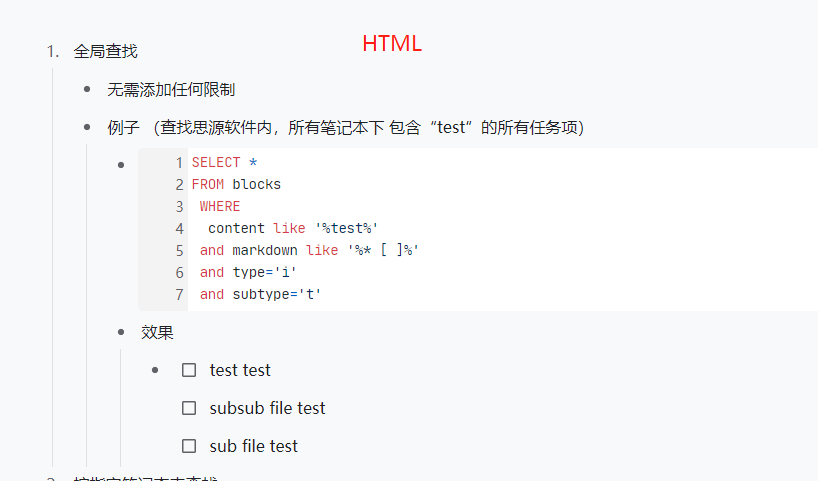Click the bullet before 例子 list item
This screenshot has height=481, width=818.
click(88, 127)
